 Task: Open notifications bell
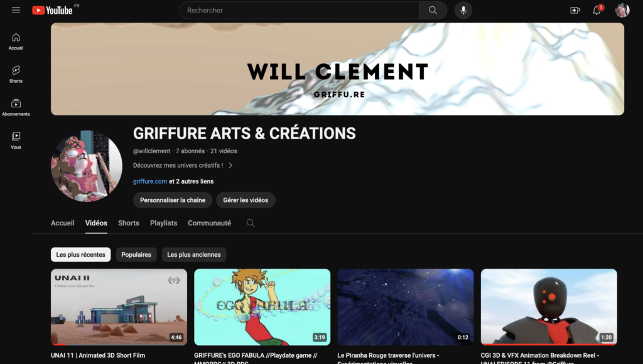click(597, 10)
